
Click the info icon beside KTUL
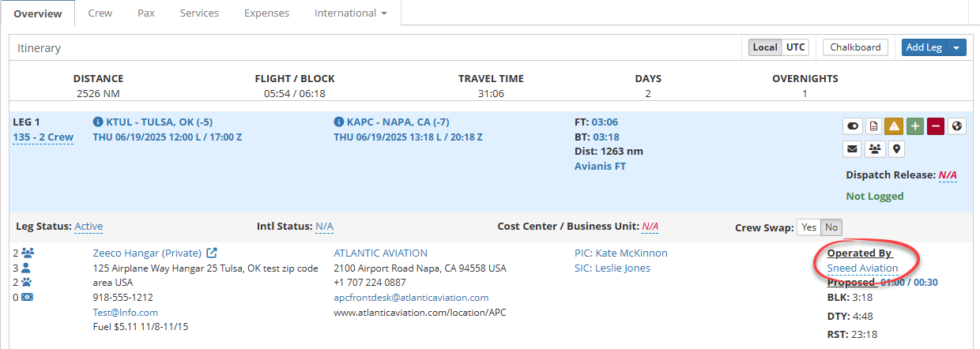(98, 122)
